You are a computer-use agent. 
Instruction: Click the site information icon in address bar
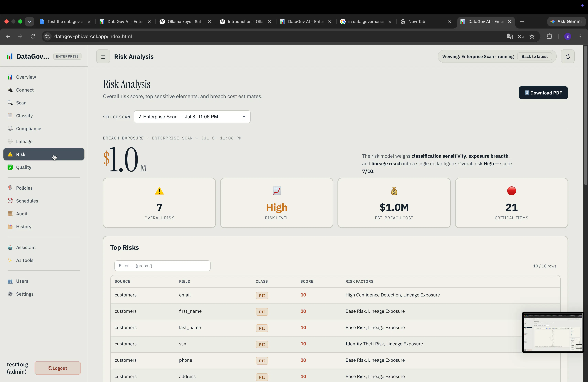pyautogui.click(x=47, y=37)
